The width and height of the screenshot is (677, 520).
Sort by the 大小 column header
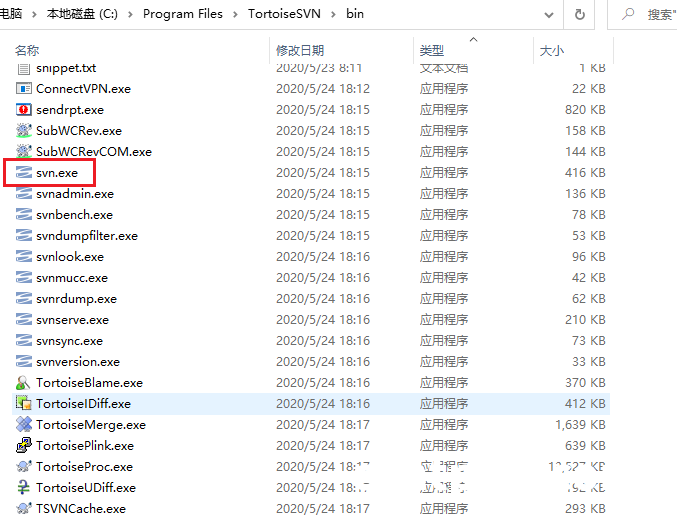pos(552,51)
